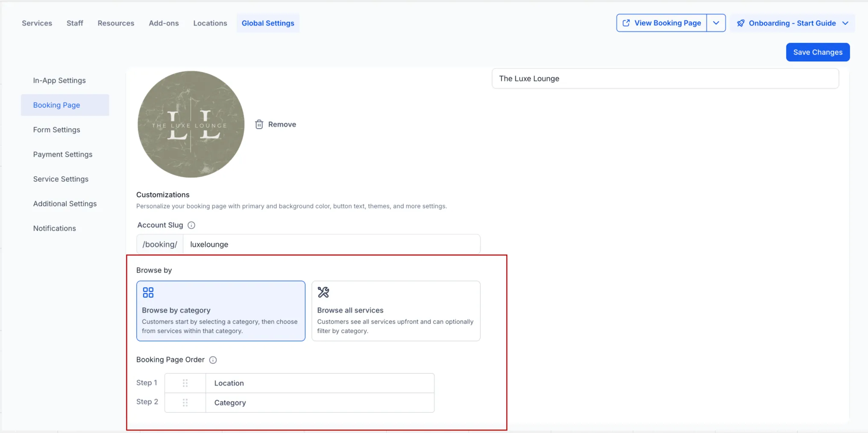Click the drag handle for Category step
The height and width of the screenshot is (433, 868).
pyautogui.click(x=185, y=403)
